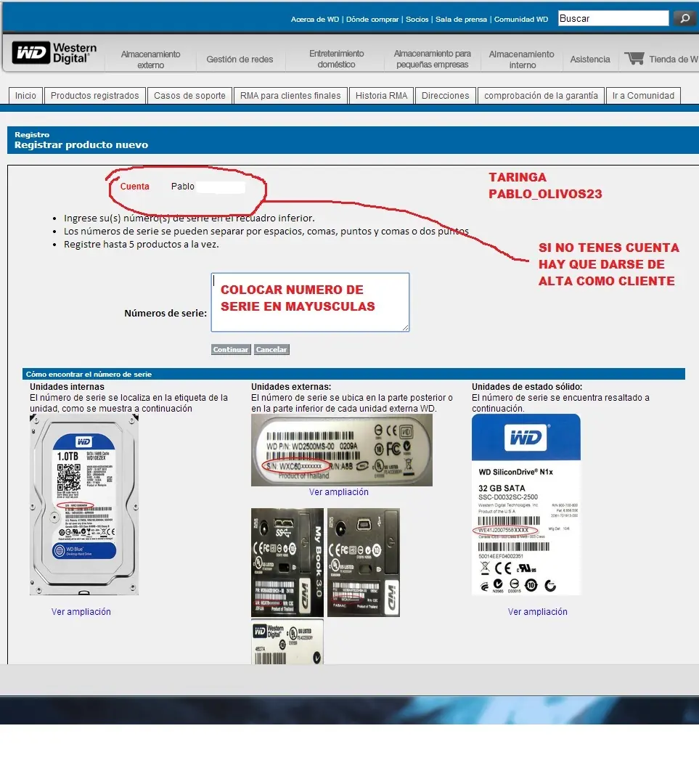
Task: Open Socios link
Action: 417,19
